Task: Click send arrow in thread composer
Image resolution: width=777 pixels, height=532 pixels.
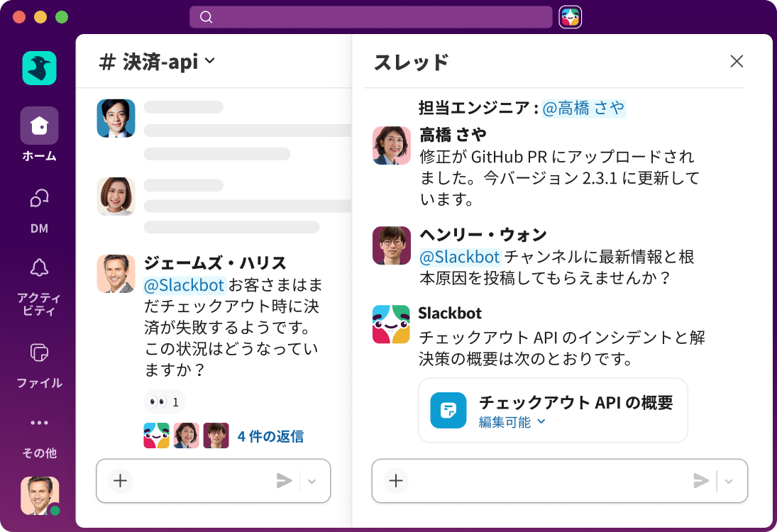Action: 700,480
